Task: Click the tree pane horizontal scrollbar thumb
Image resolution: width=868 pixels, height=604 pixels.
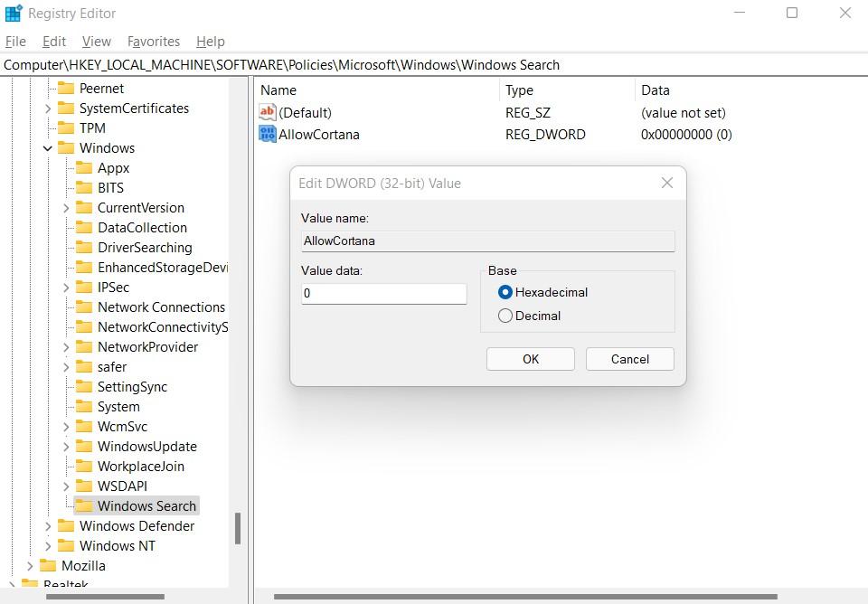Action: [105, 597]
